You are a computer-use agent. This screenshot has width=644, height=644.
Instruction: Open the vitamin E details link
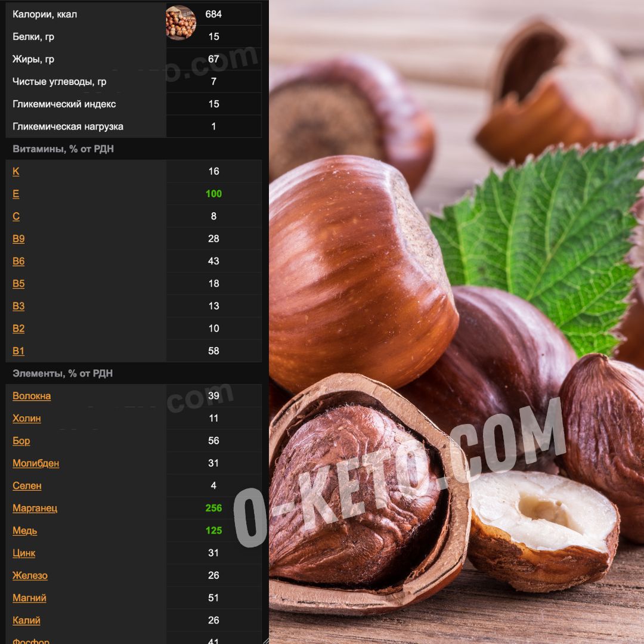point(15,194)
